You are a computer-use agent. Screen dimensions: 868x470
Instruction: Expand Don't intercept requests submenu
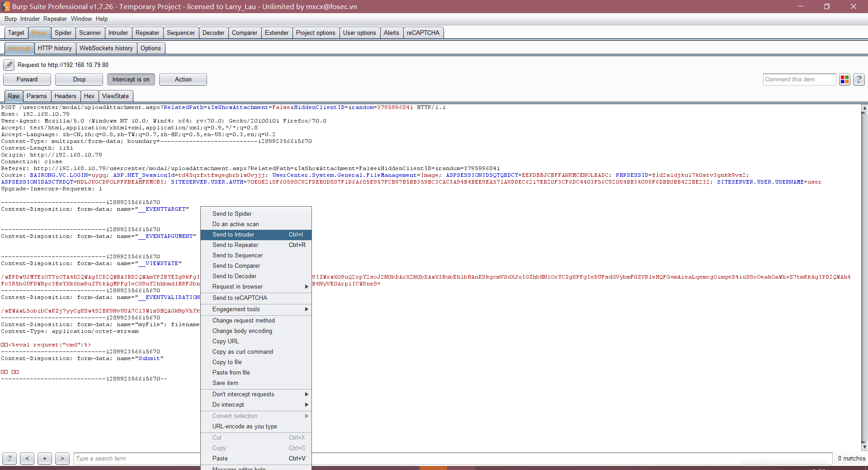click(x=256, y=394)
